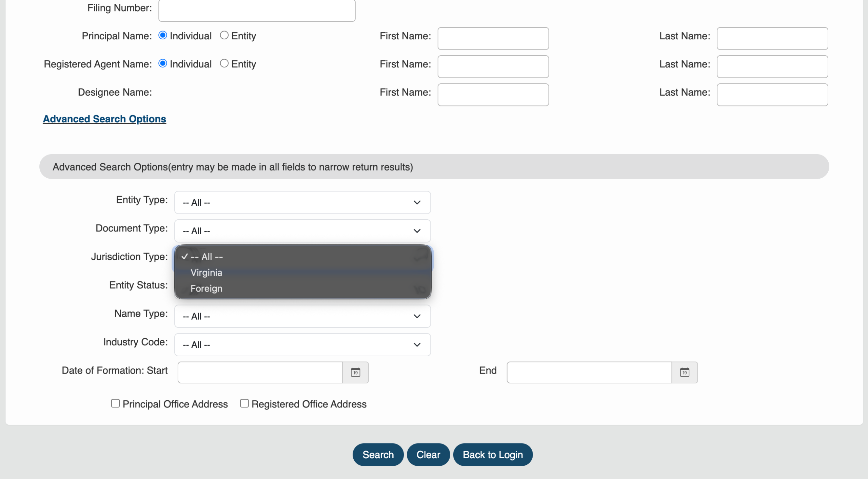Image resolution: width=868 pixels, height=479 pixels.
Task: Focus Date of Formation Start field
Action: tap(260, 372)
